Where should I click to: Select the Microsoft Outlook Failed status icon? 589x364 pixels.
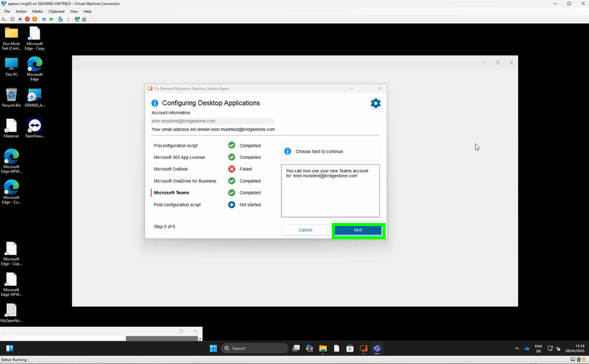point(232,169)
